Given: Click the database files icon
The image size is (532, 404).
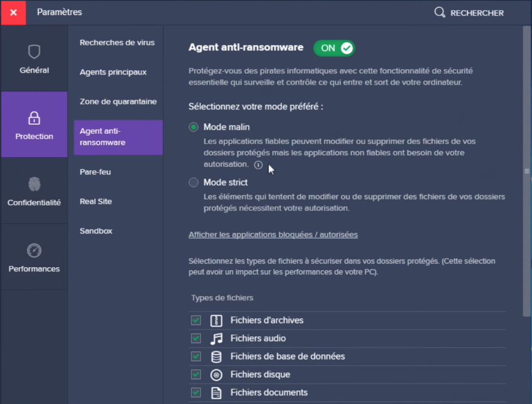Looking at the screenshot, I should point(217,357).
